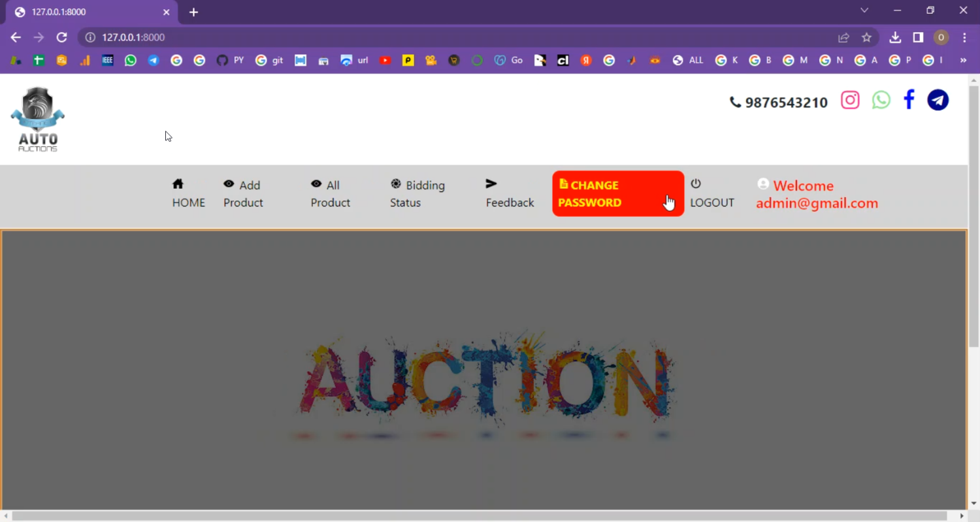Open the Telegram icon in header
This screenshot has width=980, height=522.
[x=938, y=100]
